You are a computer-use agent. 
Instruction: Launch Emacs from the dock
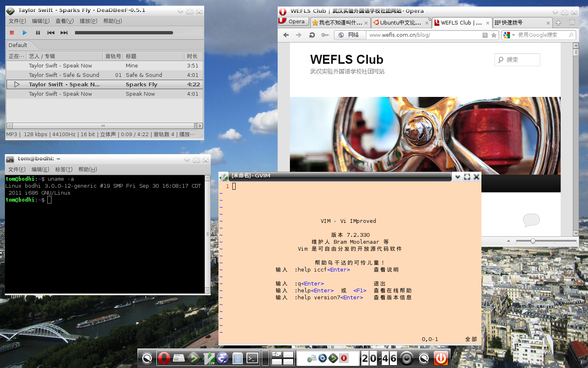(x=223, y=359)
